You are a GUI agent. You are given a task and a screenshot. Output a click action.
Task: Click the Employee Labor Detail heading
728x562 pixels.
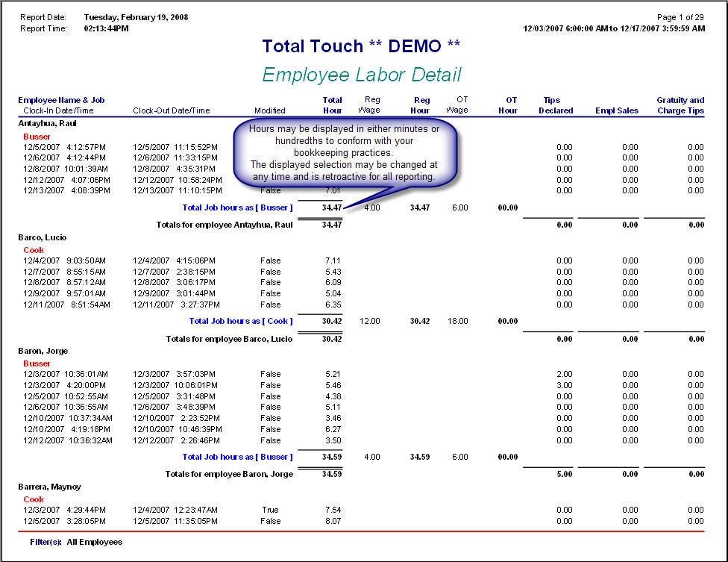coord(361,75)
